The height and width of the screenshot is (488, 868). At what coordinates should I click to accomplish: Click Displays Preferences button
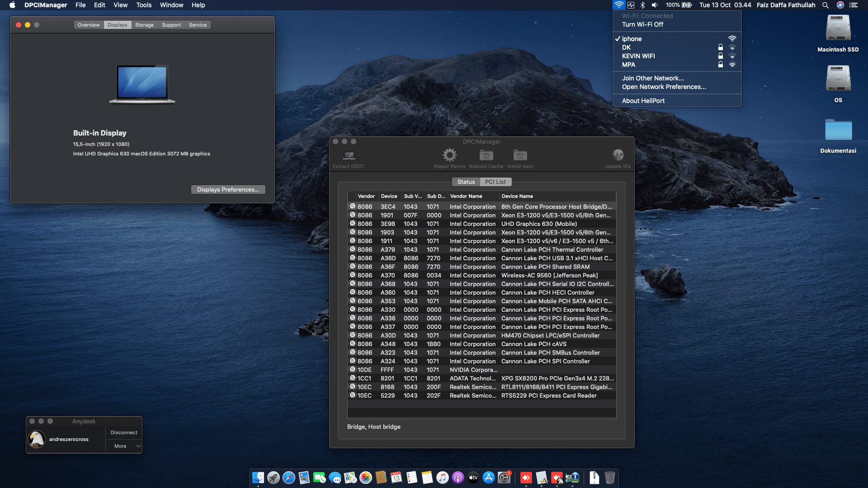pyautogui.click(x=228, y=189)
